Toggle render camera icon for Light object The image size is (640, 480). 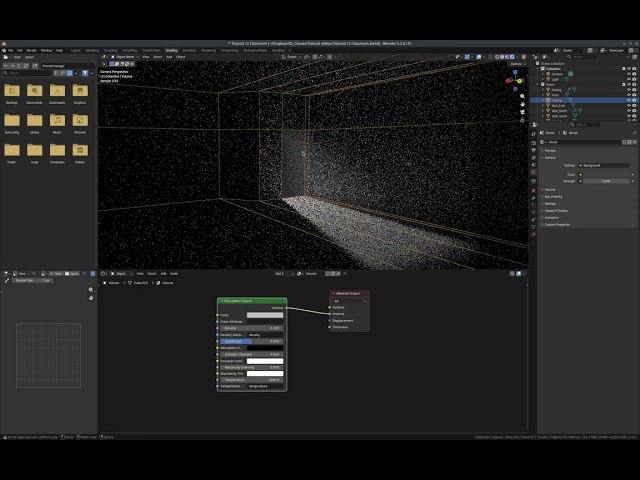pos(634,79)
